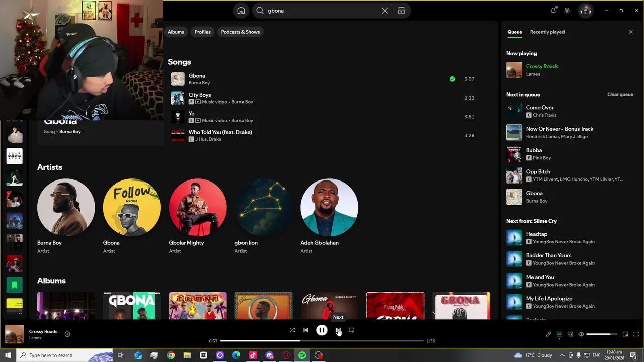This screenshot has width=644, height=362.
Task: Select Me and You in queue
Action: click(x=570, y=281)
